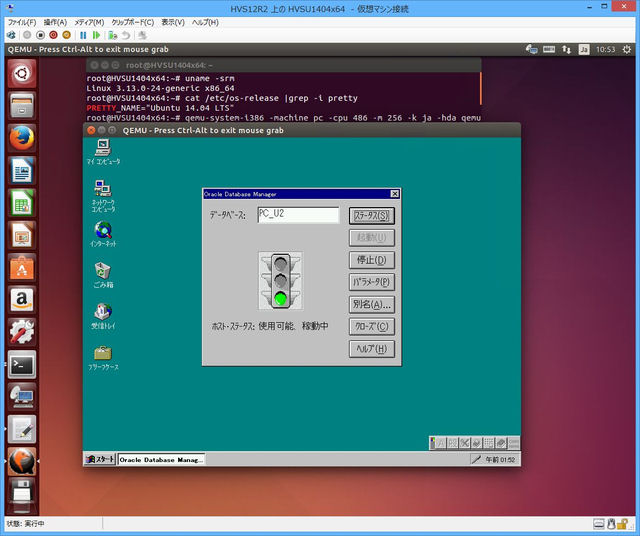640x536 pixels.
Task: Click the orange save state icon in Hyper-V toolbar
Action: pos(67,36)
